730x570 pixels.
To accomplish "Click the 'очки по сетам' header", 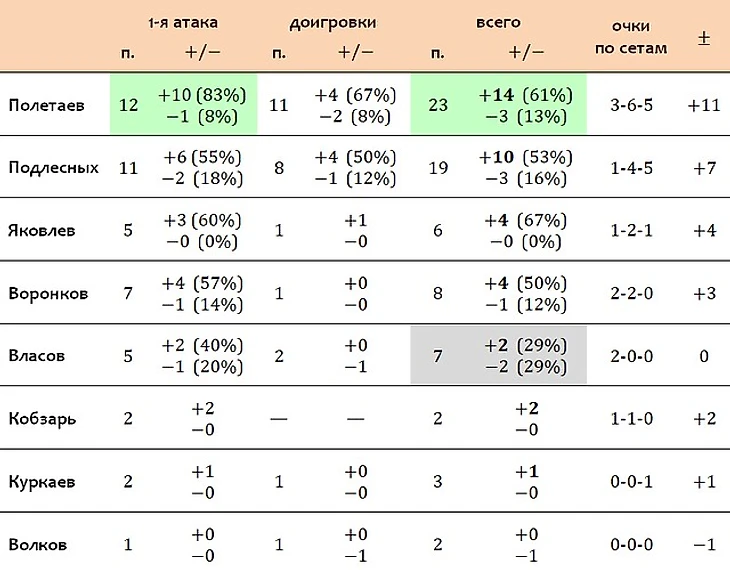I will click(x=631, y=37).
